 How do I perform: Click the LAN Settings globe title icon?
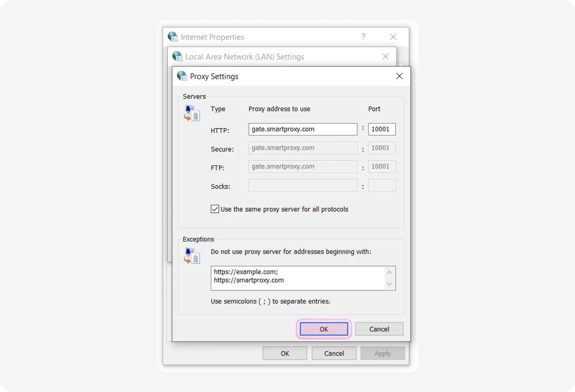(x=178, y=57)
